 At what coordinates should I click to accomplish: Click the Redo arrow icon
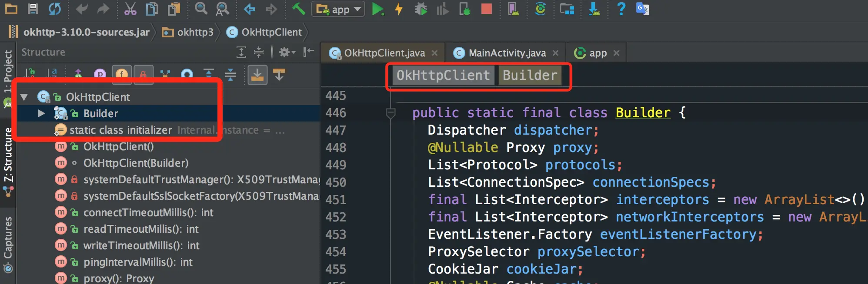click(x=103, y=9)
